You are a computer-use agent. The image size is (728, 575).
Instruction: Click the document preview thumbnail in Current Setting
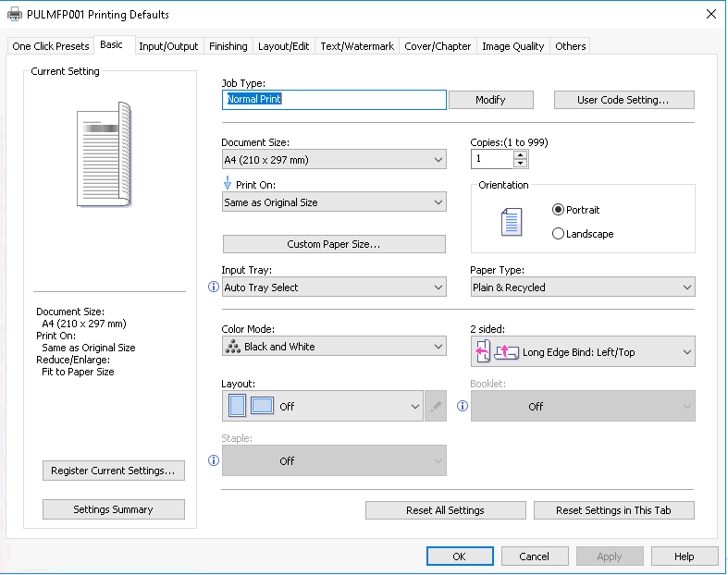click(x=104, y=154)
